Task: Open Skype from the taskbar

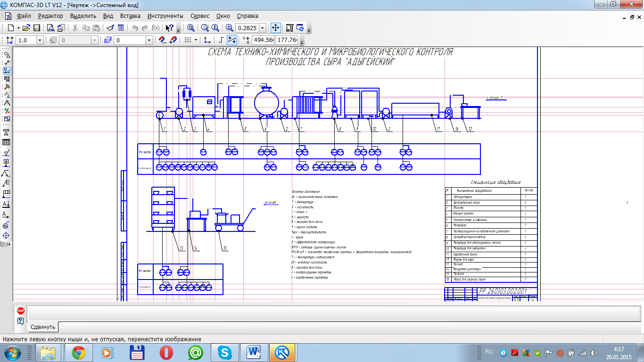Action: tap(224, 352)
